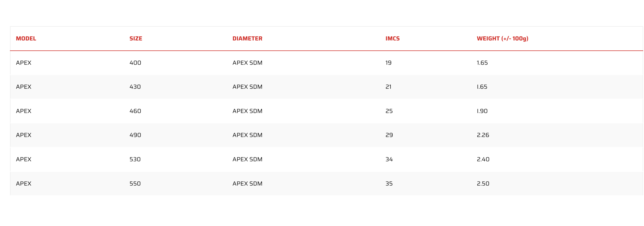
Task: Select the size 490 cell
Action: tap(135, 135)
